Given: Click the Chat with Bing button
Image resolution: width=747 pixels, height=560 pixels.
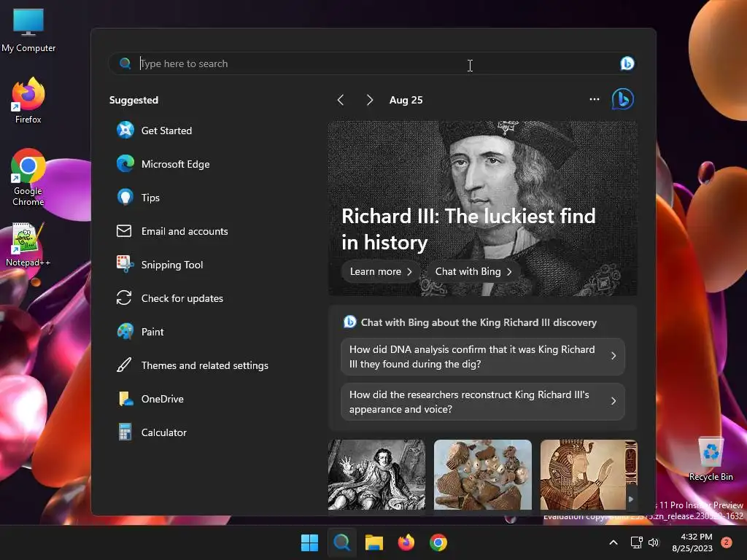Looking at the screenshot, I should tap(473, 271).
